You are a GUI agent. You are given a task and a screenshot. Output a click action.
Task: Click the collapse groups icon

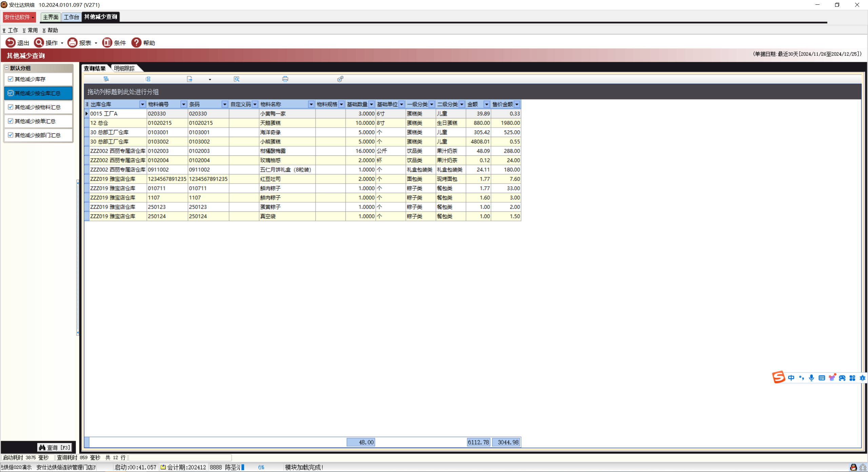pos(148,79)
